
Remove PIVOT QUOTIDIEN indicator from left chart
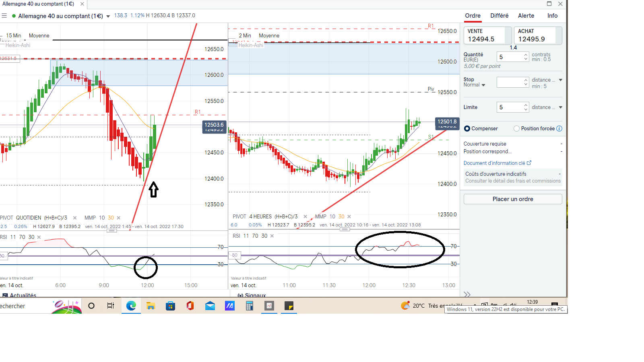click(75, 218)
